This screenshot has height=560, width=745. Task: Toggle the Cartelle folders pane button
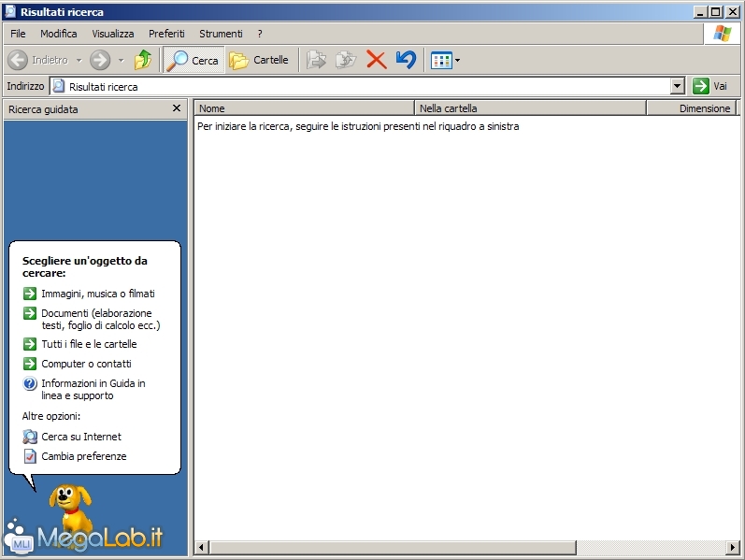pyautogui.click(x=259, y=61)
